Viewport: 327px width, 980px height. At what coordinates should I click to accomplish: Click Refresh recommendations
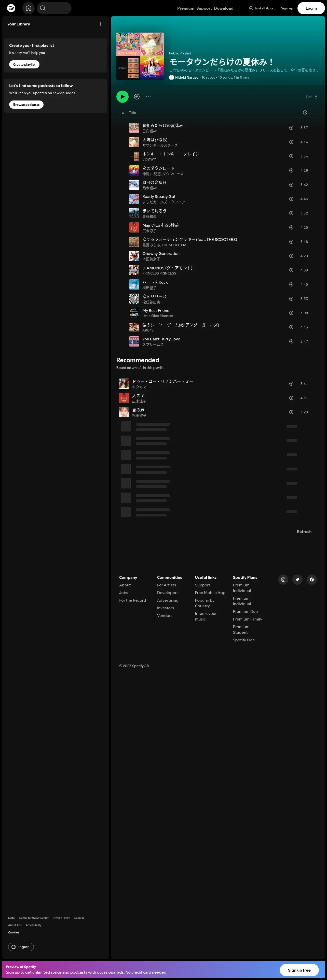point(304,532)
